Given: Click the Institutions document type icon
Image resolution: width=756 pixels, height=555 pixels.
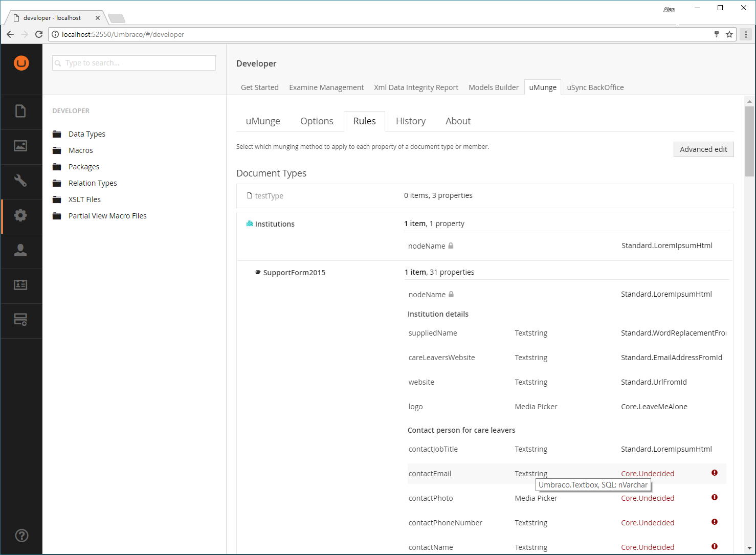Looking at the screenshot, I should pyautogui.click(x=250, y=224).
